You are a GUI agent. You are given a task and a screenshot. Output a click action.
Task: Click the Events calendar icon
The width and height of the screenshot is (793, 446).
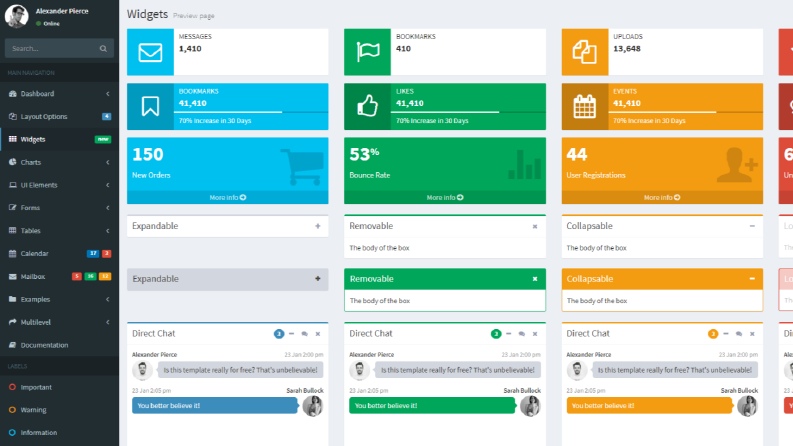point(585,107)
